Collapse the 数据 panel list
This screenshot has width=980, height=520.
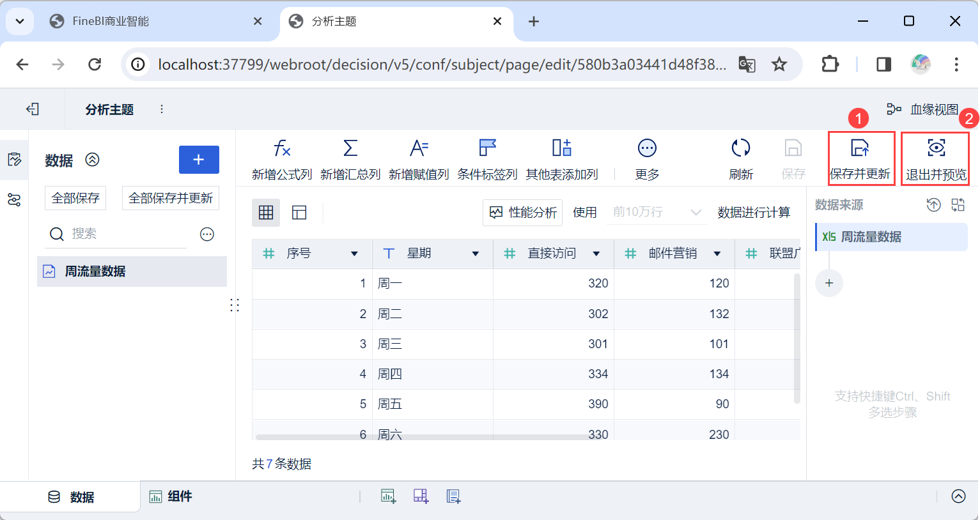click(x=93, y=160)
